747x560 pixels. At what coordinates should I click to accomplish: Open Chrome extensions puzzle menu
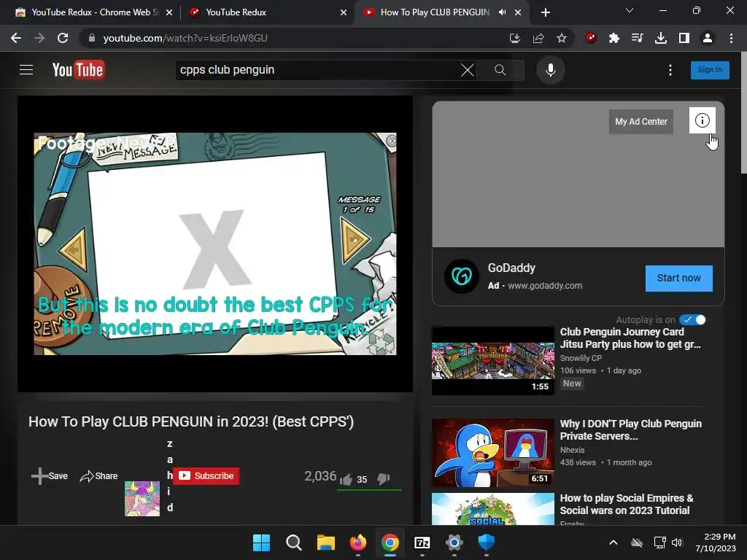614,38
